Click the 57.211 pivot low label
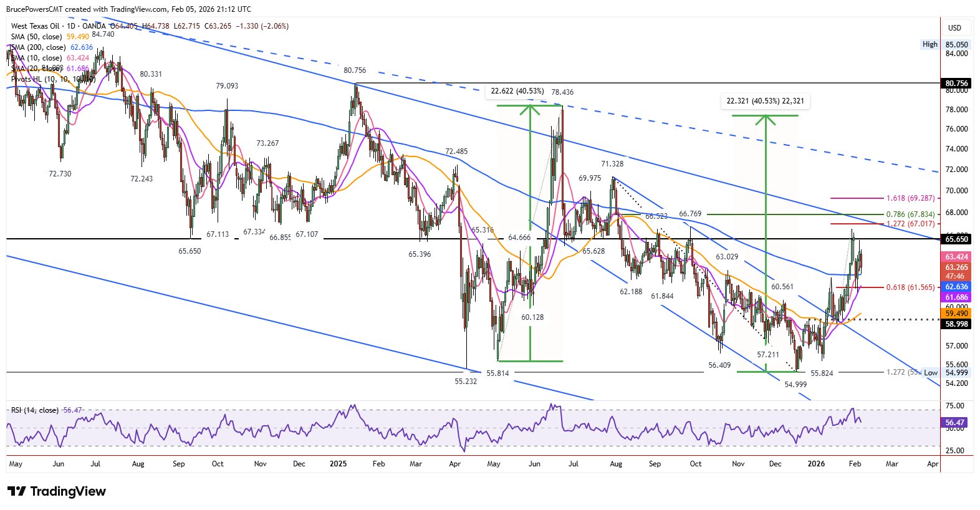The width and height of the screenshot is (980, 510). [x=768, y=355]
